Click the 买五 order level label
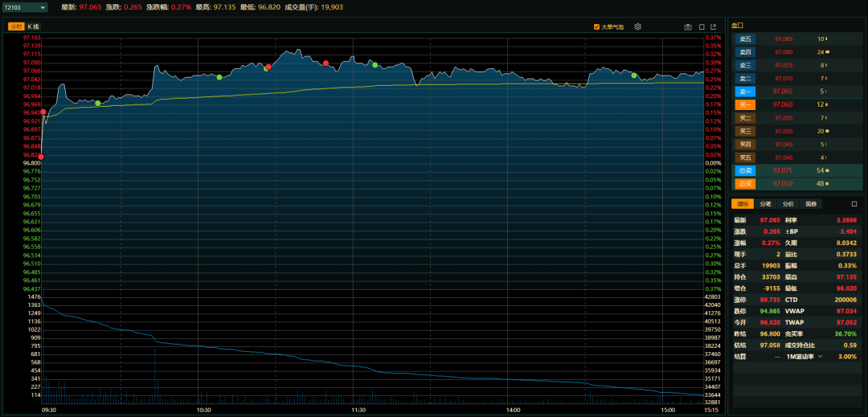Image resolution: width=868 pixels, height=417 pixels. coord(745,157)
